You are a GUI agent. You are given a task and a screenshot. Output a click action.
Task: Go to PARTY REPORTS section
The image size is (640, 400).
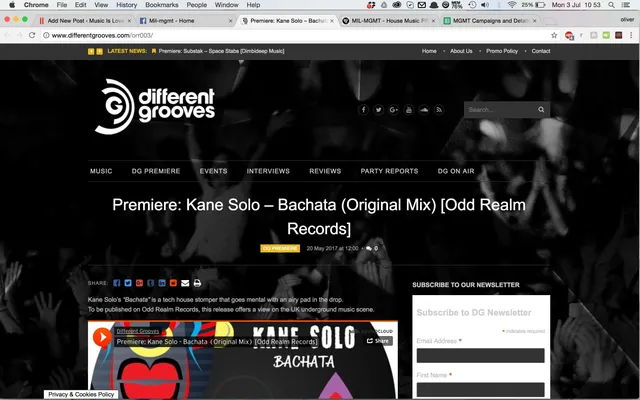pyautogui.click(x=389, y=171)
